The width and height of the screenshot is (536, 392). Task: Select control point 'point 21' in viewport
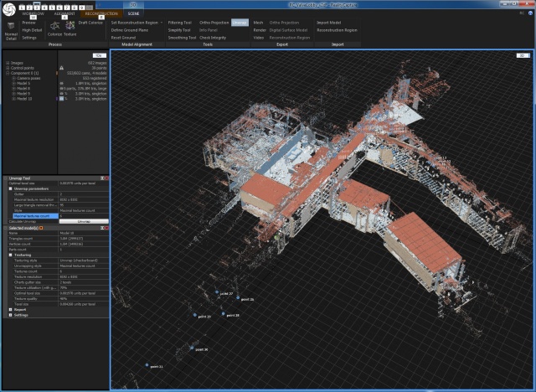tap(147, 365)
